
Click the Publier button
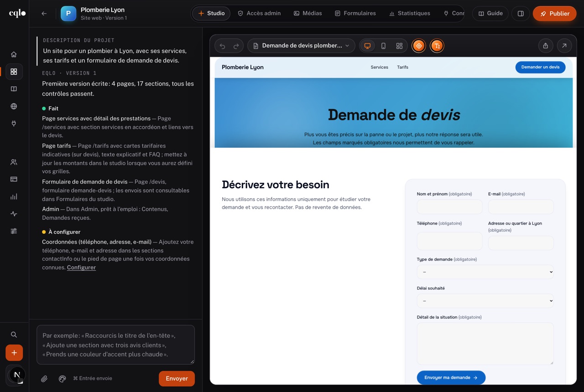(x=554, y=14)
